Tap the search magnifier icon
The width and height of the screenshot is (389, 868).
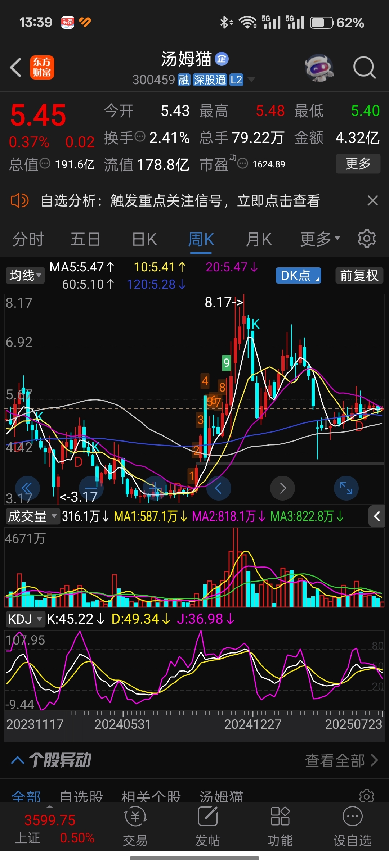[365, 67]
